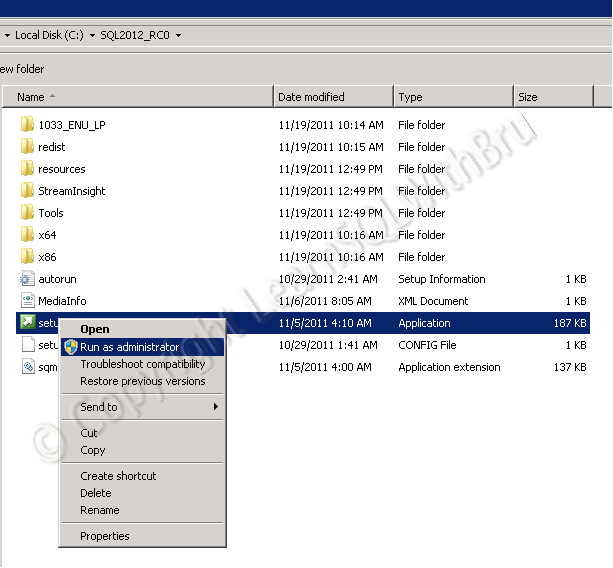This screenshot has height=568, width=613.
Task: Choose Troubleshoot compatibility menu entry
Action: tap(143, 364)
